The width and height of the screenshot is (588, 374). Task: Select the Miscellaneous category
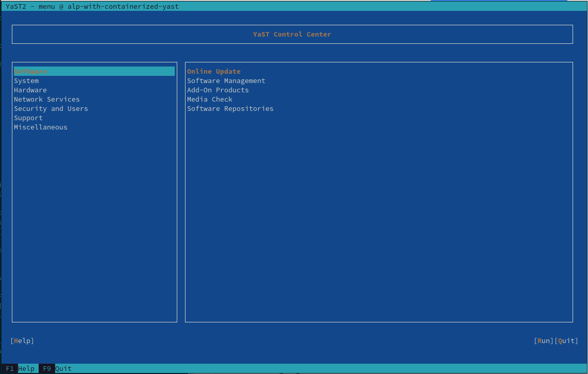(41, 127)
